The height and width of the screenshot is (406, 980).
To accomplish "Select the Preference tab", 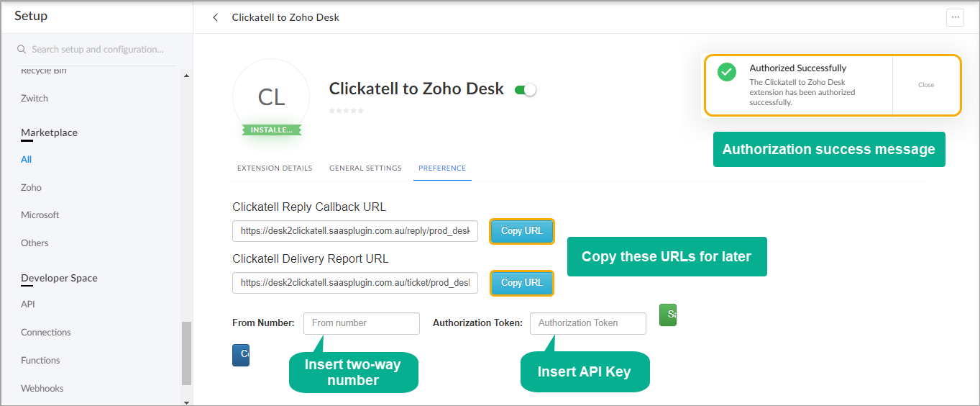I will click(442, 168).
